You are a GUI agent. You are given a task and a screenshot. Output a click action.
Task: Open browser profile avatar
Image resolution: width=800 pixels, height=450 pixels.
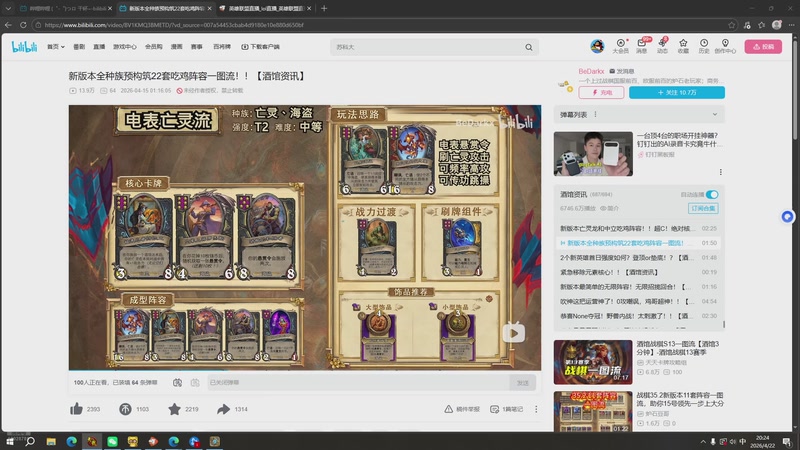click(777, 24)
